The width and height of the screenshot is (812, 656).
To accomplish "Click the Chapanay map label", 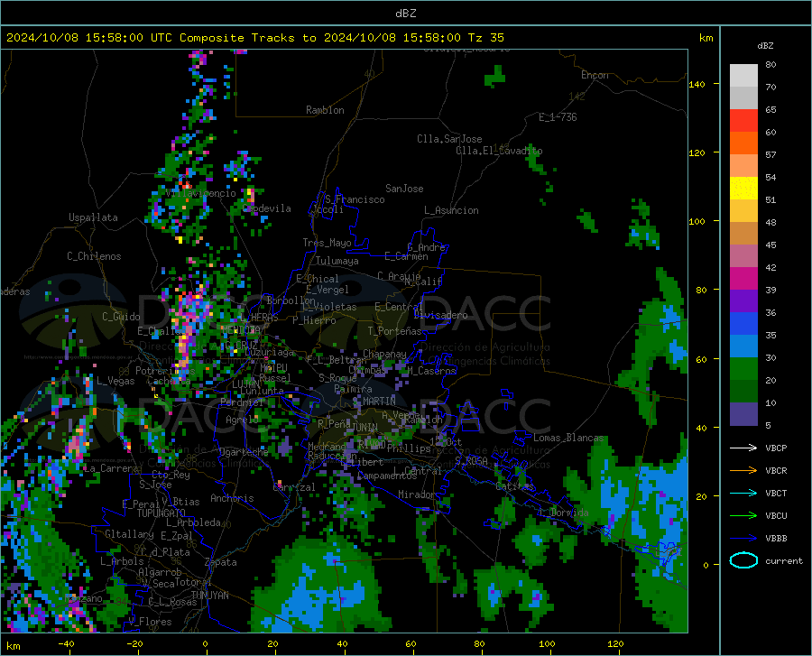I will coord(384,354).
